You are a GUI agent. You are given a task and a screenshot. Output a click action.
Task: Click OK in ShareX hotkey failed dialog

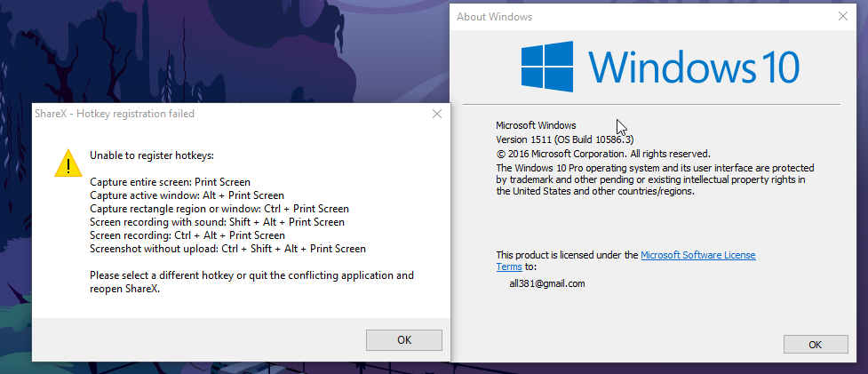point(404,339)
